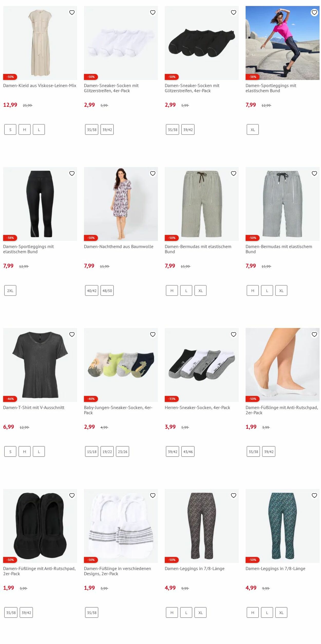The image size is (321, 644).
Task: View the black Damen-Füßlinge product image
Action: click(40, 526)
